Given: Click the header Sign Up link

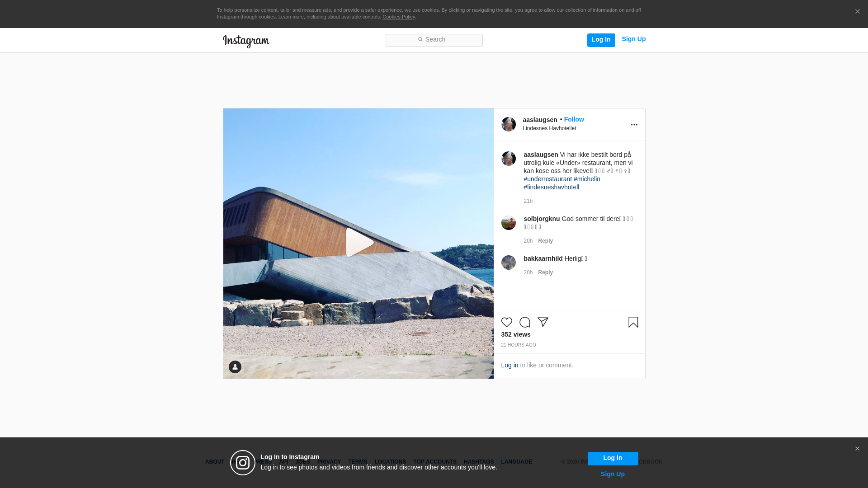Looking at the screenshot, I should click(x=633, y=39).
